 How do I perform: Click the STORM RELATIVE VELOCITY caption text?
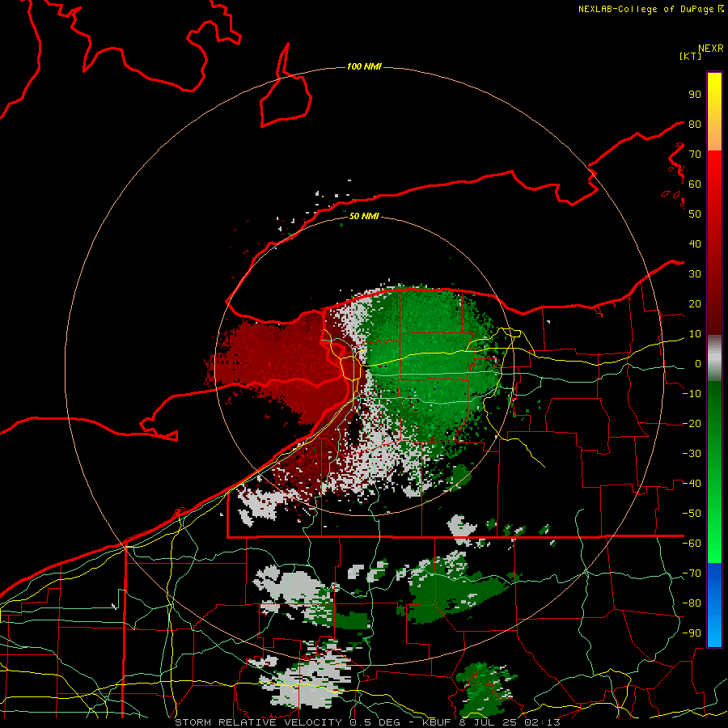tap(258, 722)
